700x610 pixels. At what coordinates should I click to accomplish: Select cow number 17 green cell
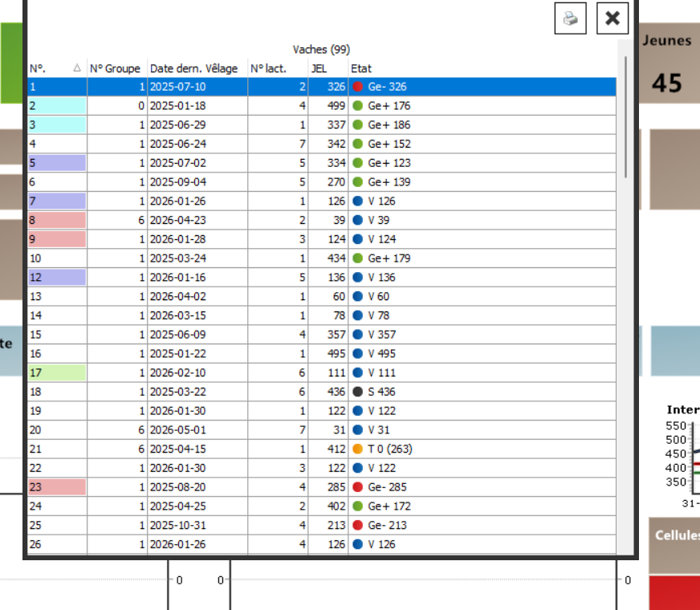click(x=57, y=372)
